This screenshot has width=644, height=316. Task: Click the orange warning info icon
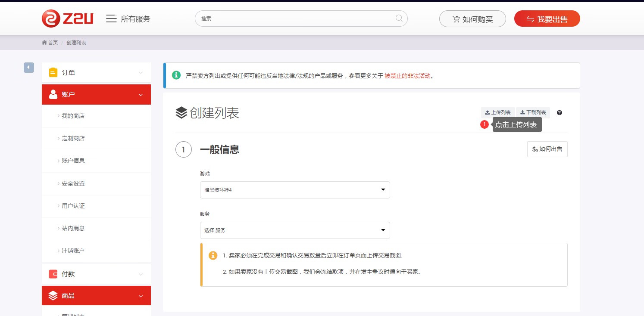[x=213, y=255]
